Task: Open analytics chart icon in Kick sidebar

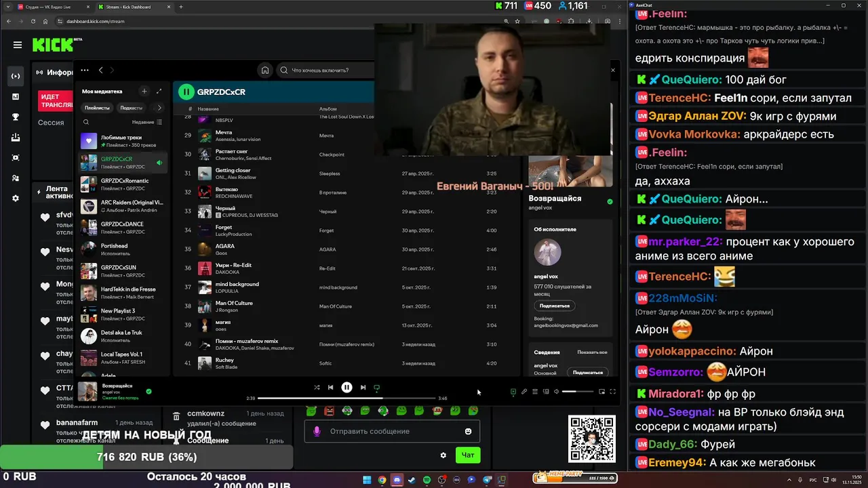Action: click(15, 96)
